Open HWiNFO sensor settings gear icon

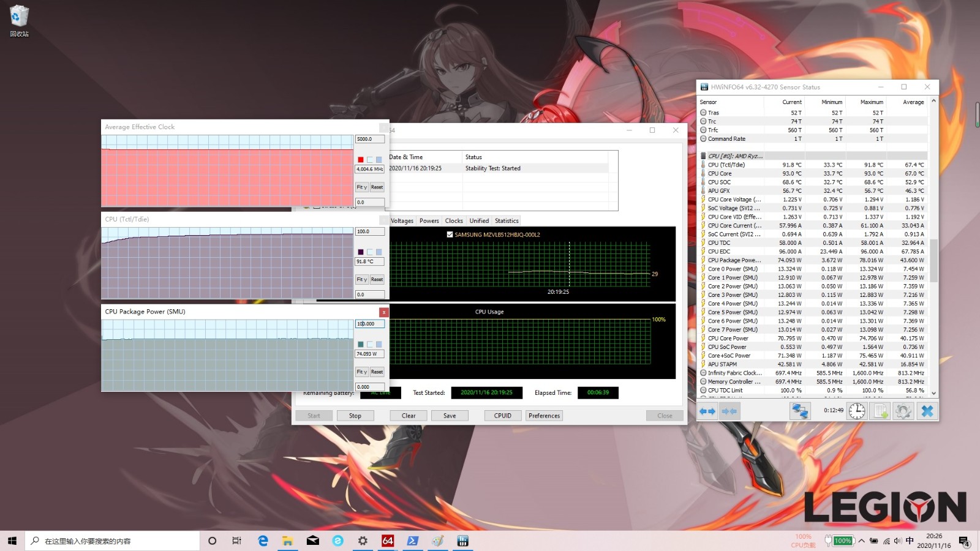[903, 411]
